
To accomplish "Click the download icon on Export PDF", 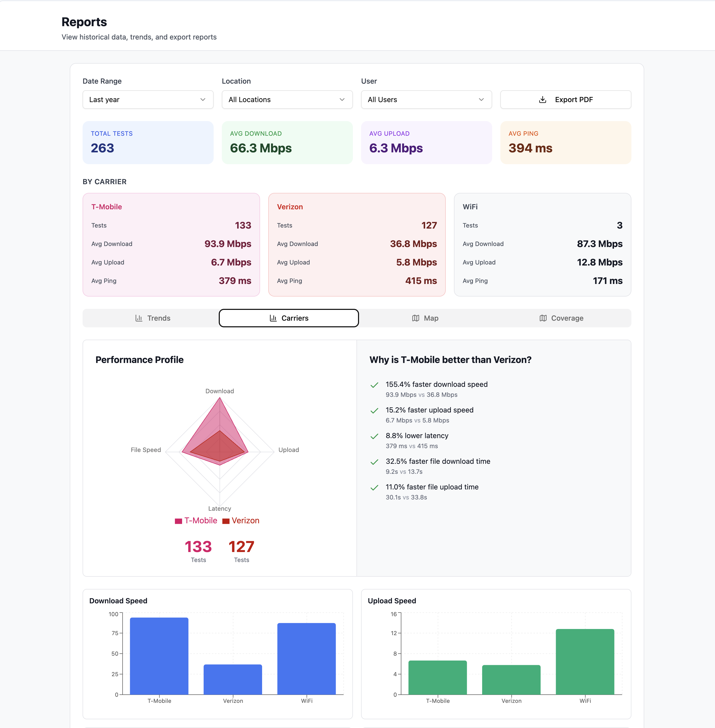I will (x=542, y=100).
